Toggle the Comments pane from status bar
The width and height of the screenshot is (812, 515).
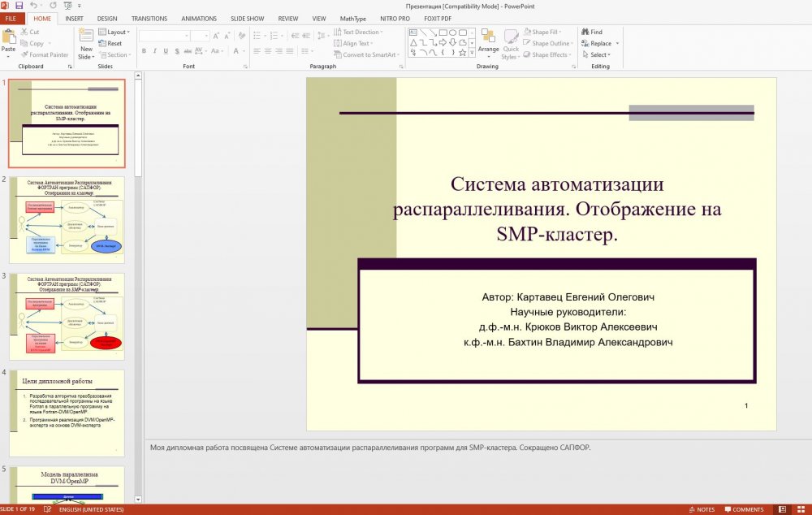click(742, 509)
